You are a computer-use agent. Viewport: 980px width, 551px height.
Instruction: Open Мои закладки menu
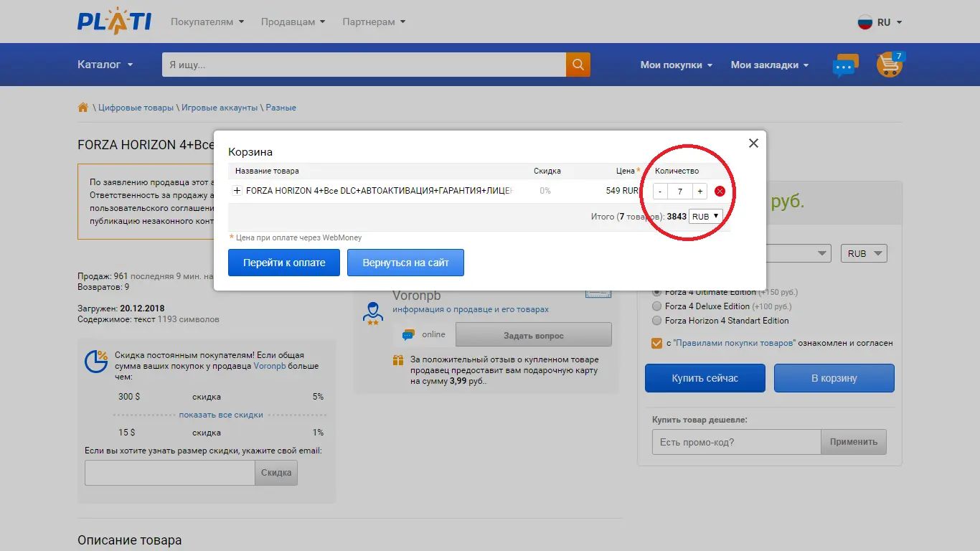point(770,65)
